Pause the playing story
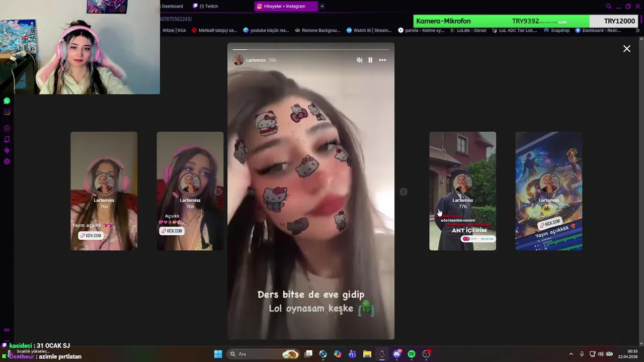The image size is (644, 362). click(370, 60)
